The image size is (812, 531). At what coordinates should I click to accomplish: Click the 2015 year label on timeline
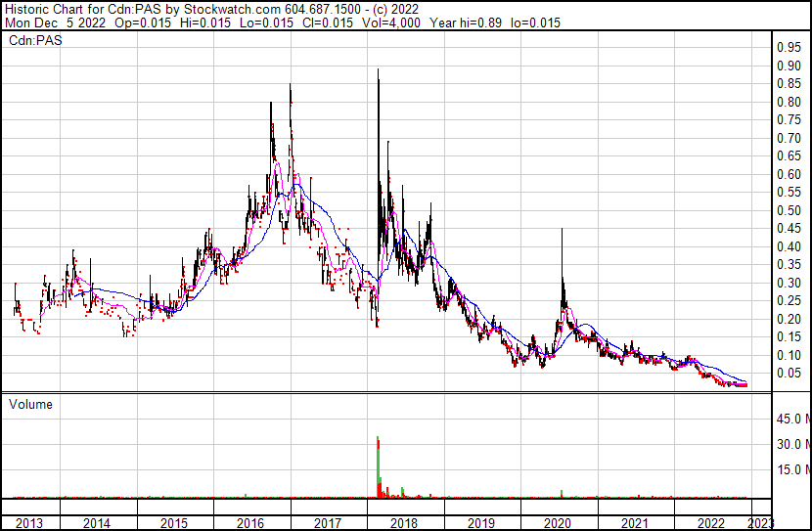pos(174,523)
